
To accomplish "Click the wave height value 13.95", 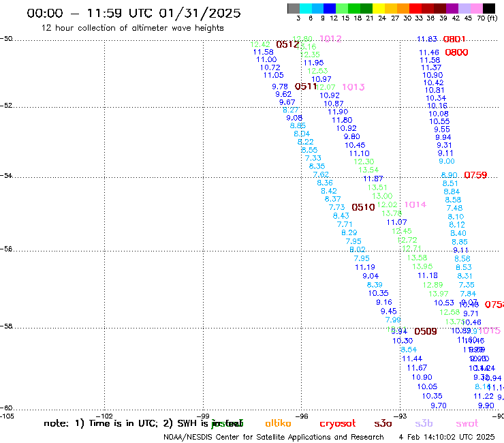I will [422, 266].
